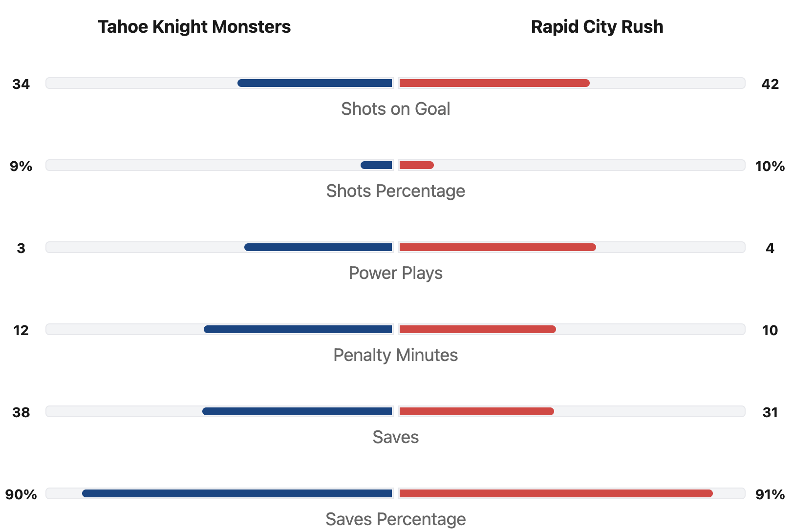Click the red Shots on Goal bar
793x532 pixels.
click(494, 83)
